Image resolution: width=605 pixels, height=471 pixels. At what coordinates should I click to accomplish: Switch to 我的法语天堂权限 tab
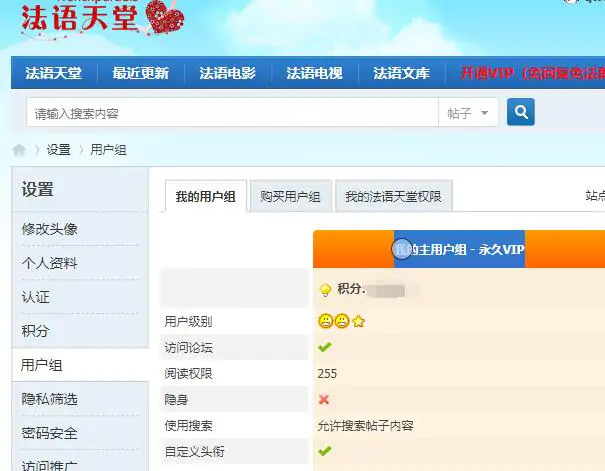tap(394, 196)
